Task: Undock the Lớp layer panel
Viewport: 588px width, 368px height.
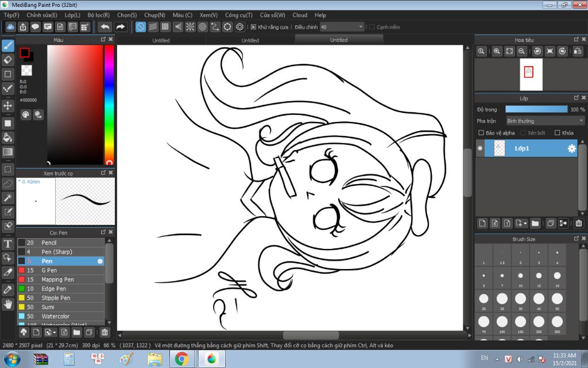Action: pyautogui.click(x=577, y=98)
